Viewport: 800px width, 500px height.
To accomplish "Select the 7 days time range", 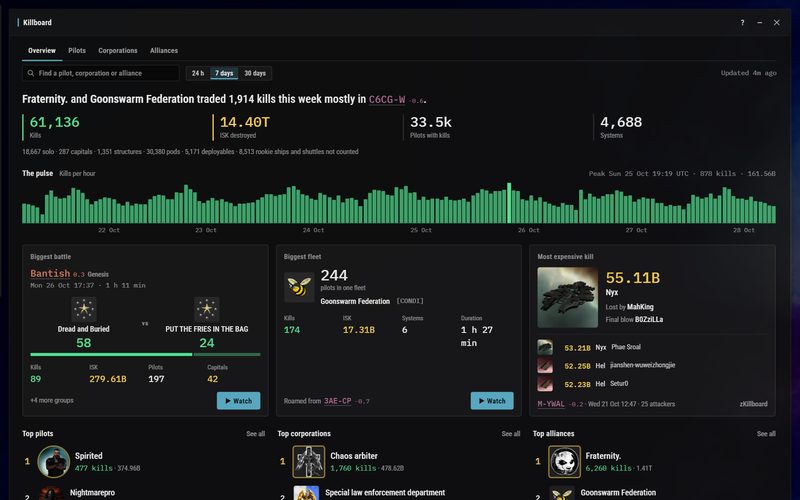I will coord(224,73).
